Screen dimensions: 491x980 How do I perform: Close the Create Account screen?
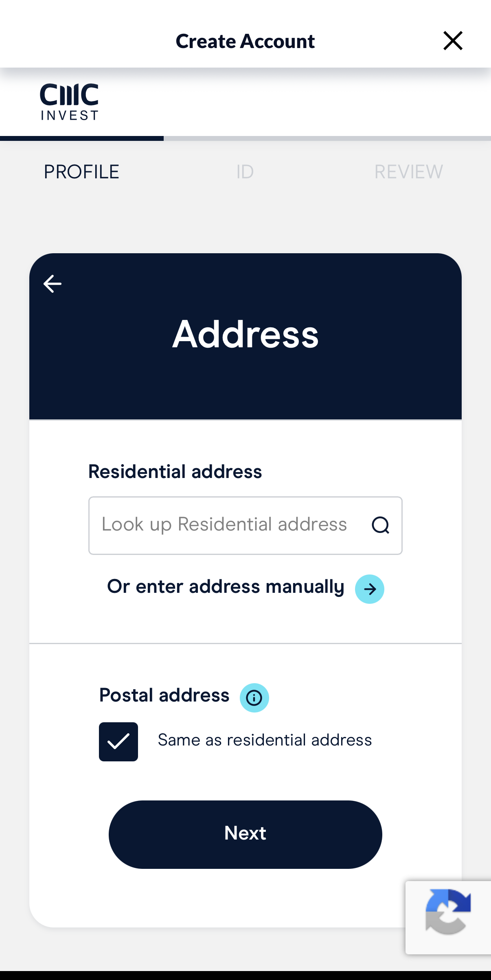tap(453, 41)
